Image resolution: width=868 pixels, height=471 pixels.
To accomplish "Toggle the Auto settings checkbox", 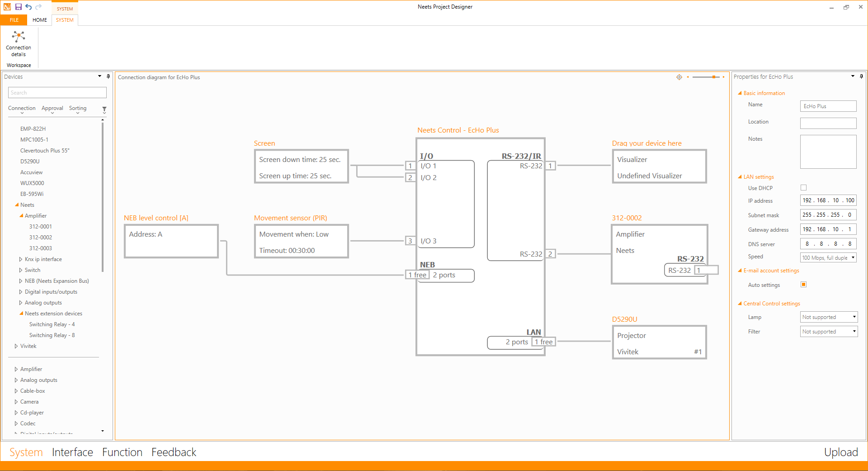I will pyautogui.click(x=803, y=285).
